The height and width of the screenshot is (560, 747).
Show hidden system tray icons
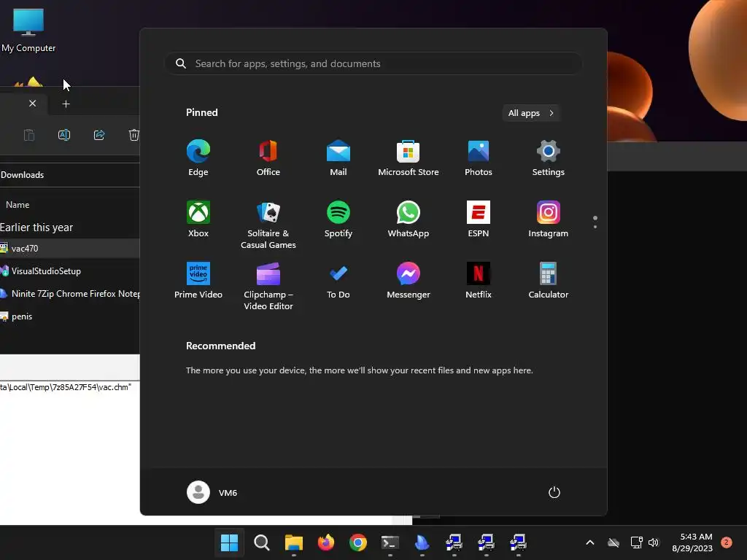pos(589,542)
